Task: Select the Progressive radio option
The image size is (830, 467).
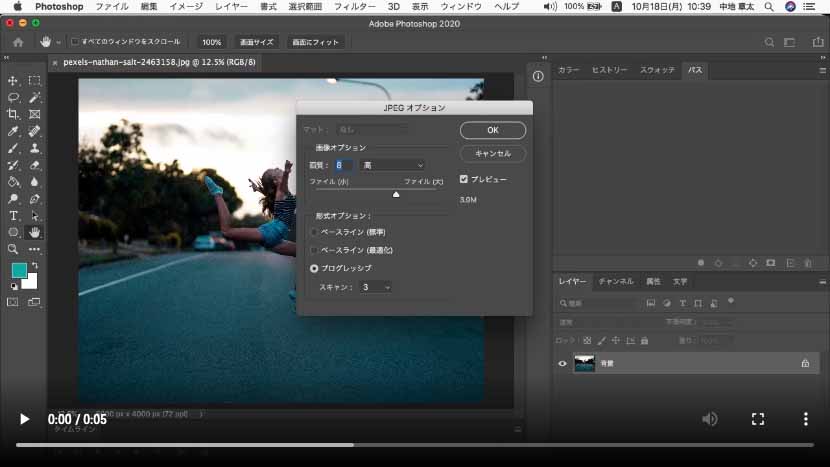Action: tap(314, 268)
